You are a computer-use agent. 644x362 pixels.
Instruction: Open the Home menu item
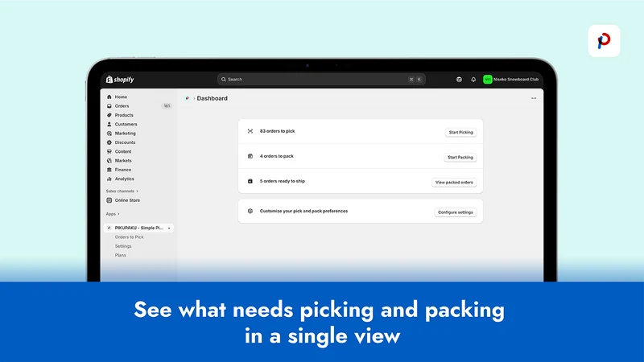coord(121,97)
